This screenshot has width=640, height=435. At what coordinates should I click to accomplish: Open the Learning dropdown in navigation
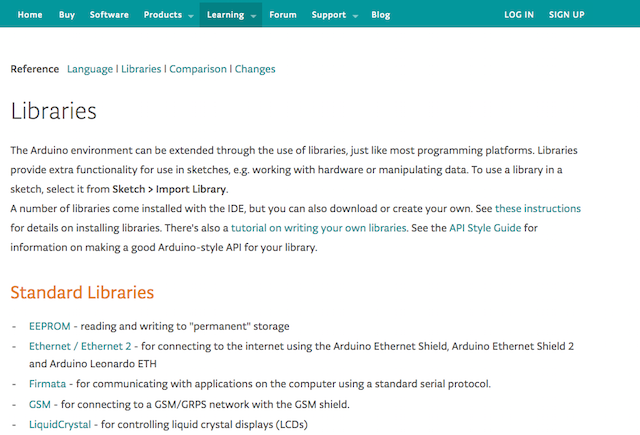coord(231,15)
